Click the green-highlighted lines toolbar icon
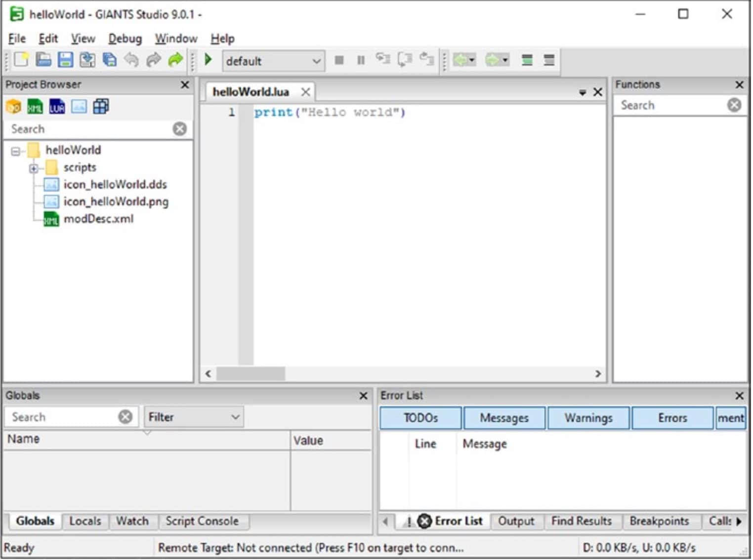Screen dimensions: 753x560 528,60
